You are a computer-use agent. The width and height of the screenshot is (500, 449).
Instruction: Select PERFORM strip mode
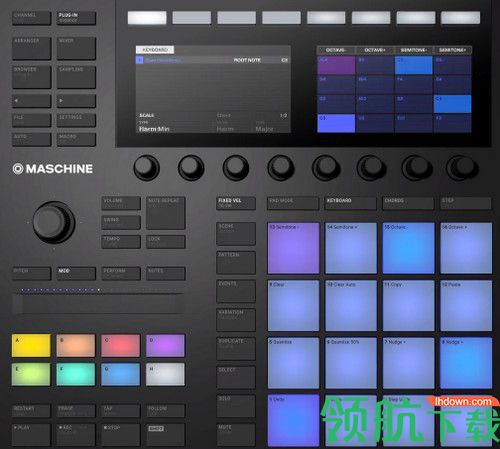coord(121,273)
